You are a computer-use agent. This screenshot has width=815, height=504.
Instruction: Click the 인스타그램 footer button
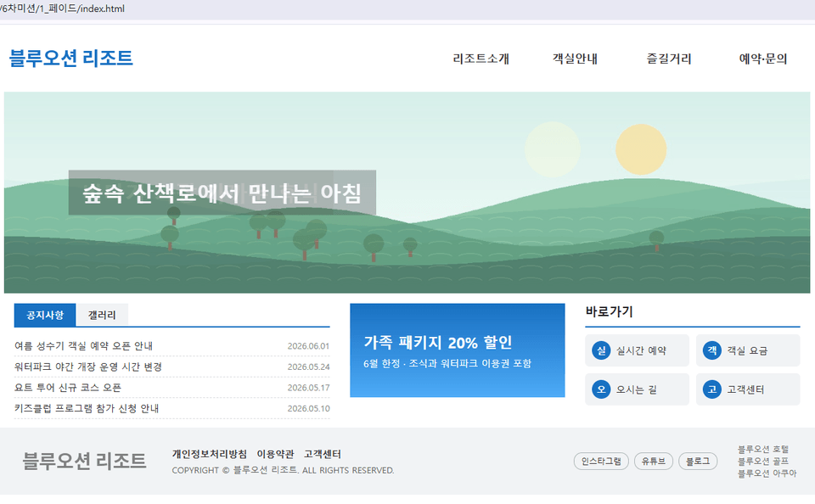[601, 462]
